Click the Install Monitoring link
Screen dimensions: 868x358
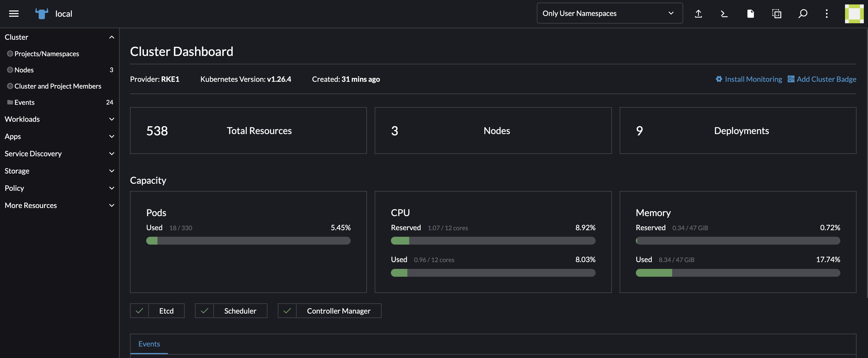click(753, 79)
